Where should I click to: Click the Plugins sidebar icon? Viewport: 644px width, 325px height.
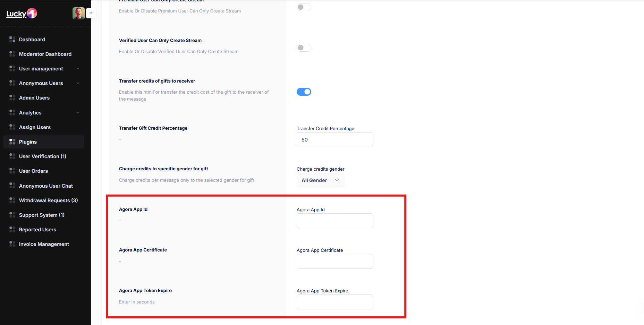(x=12, y=142)
